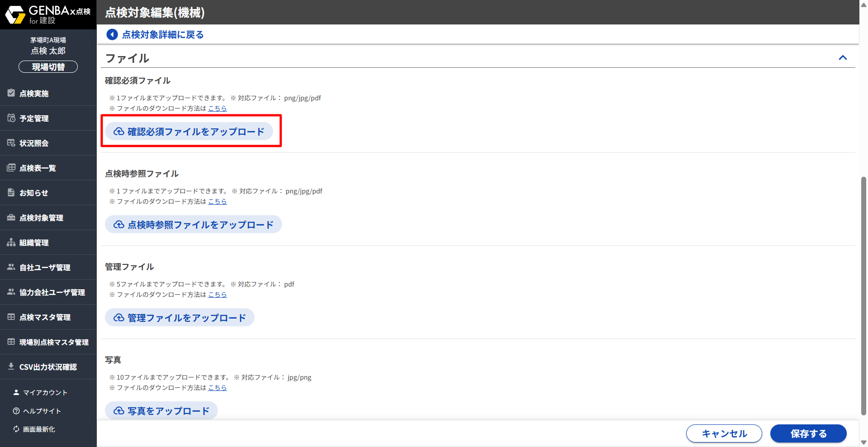Click the back arrow circle icon
868x447 pixels.
point(112,34)
